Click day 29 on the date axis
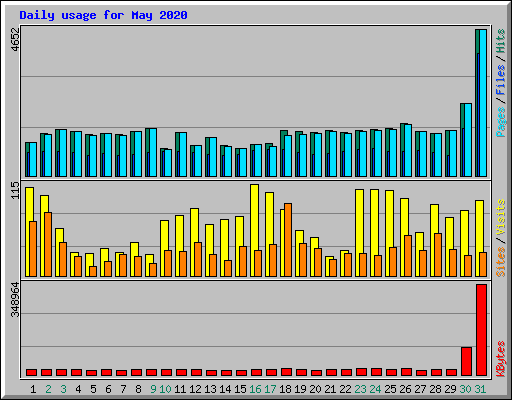 pyautogui.click(x=450, y=389)
